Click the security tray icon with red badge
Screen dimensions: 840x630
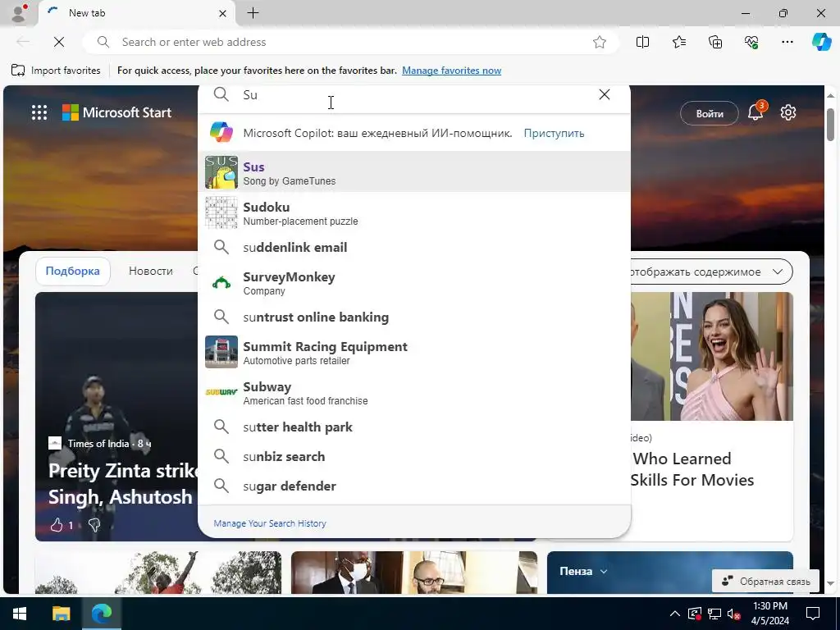coord(694,614)
